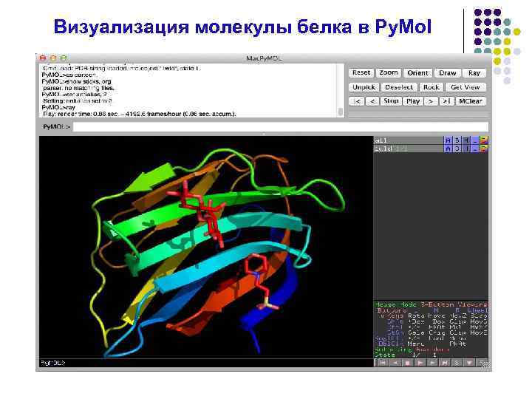Step back one frame with < button
The width and height of the screenshot is (532, 399).
pos(372,101)
